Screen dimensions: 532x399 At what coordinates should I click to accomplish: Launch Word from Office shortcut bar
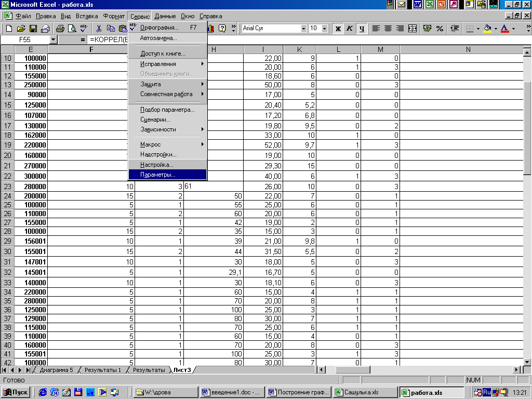pos(417,4)
